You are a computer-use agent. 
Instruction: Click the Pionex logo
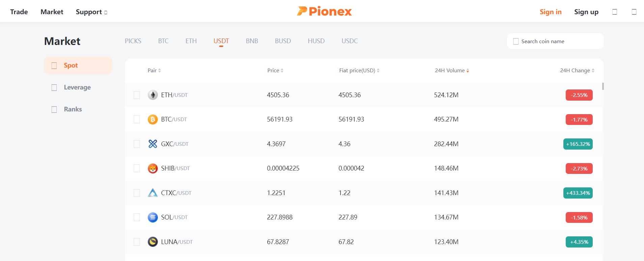pyautogui.click(x=324, y=11)
